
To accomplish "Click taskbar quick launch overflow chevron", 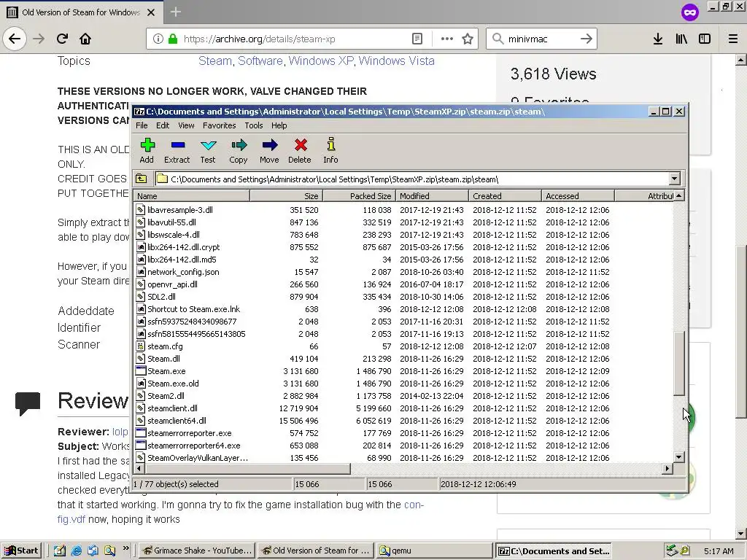I will click(x=125, y=548).
